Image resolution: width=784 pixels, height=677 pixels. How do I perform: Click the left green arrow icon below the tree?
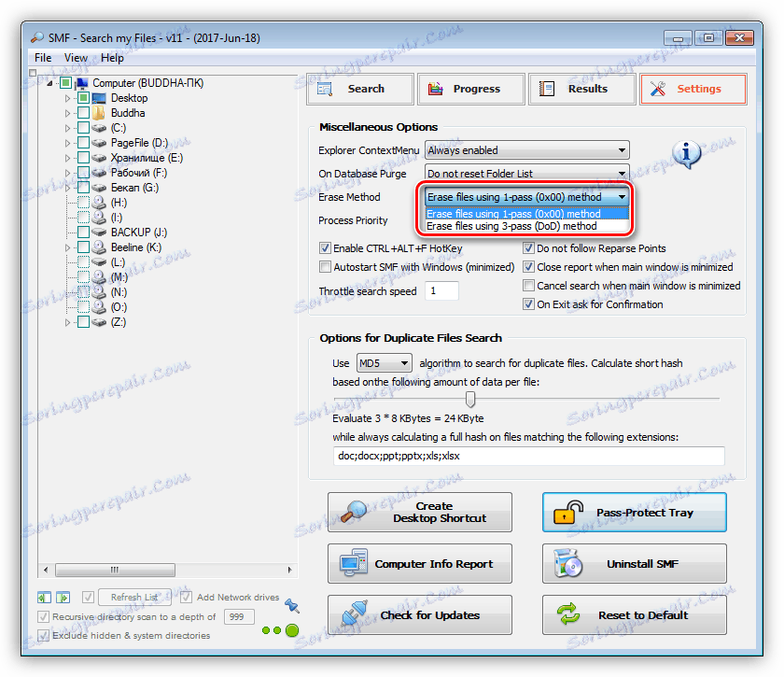[x=44, y=597]
